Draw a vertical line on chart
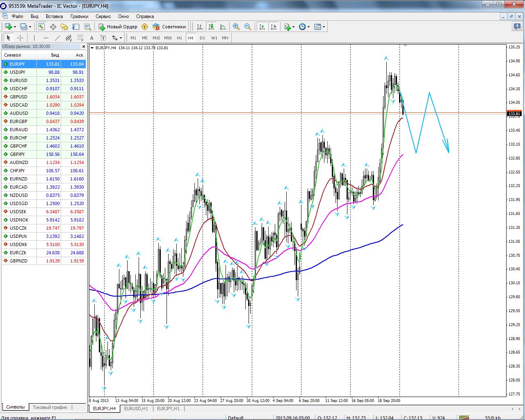 pos(34,38)
